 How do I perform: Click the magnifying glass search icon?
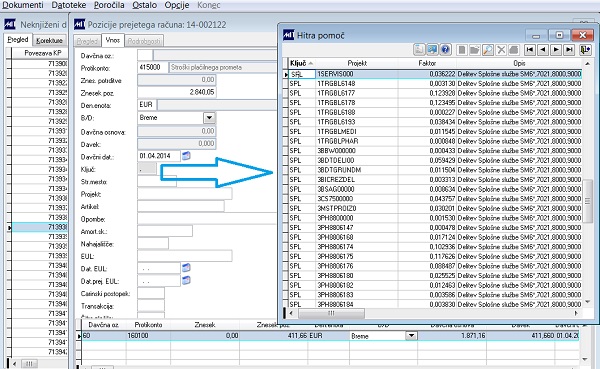point(488,50)
